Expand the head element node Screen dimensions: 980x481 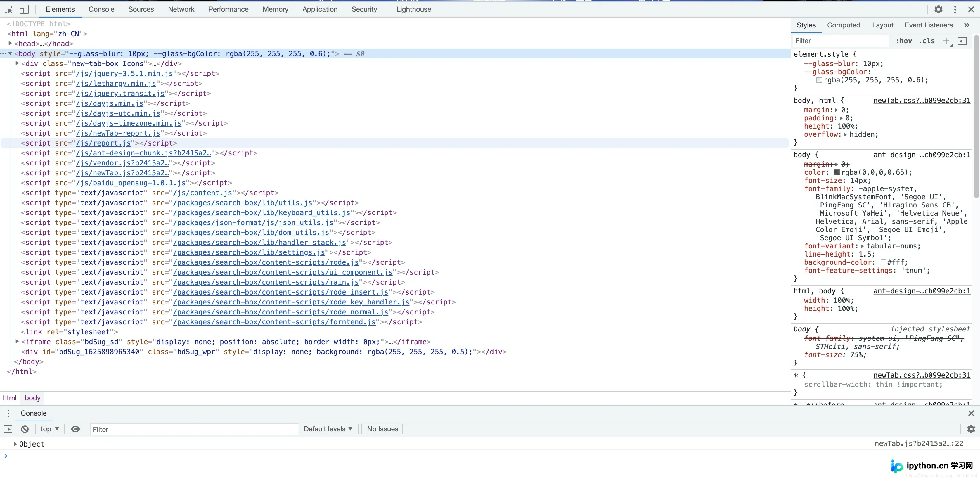(x=10, y=43)
